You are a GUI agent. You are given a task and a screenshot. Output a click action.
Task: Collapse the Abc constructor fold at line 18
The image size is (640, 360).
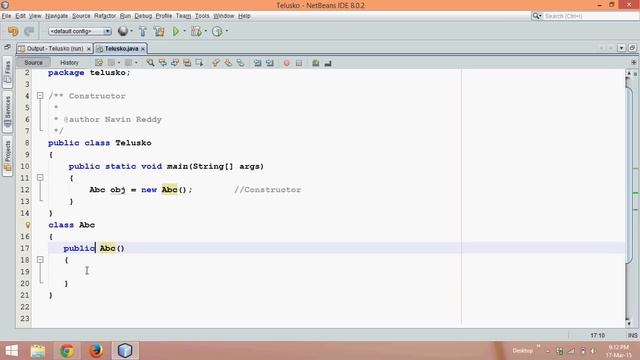pyautogui.click(x=40, y=260)
